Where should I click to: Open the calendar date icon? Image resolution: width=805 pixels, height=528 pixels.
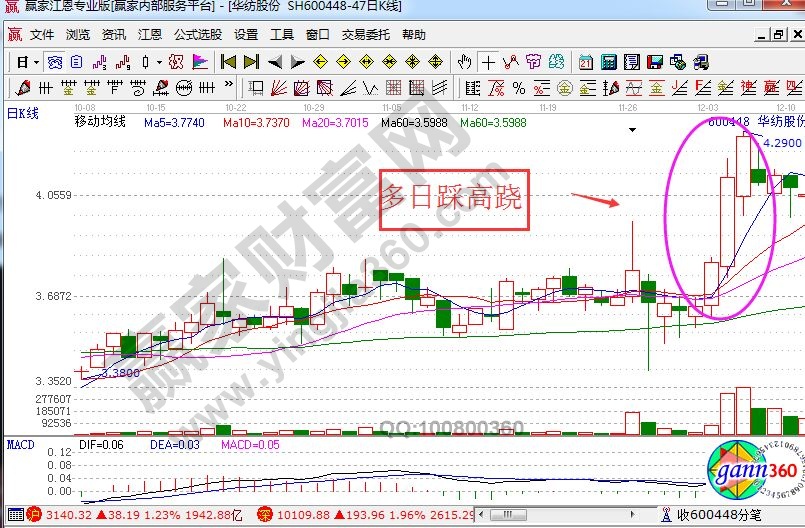[586, 62]
